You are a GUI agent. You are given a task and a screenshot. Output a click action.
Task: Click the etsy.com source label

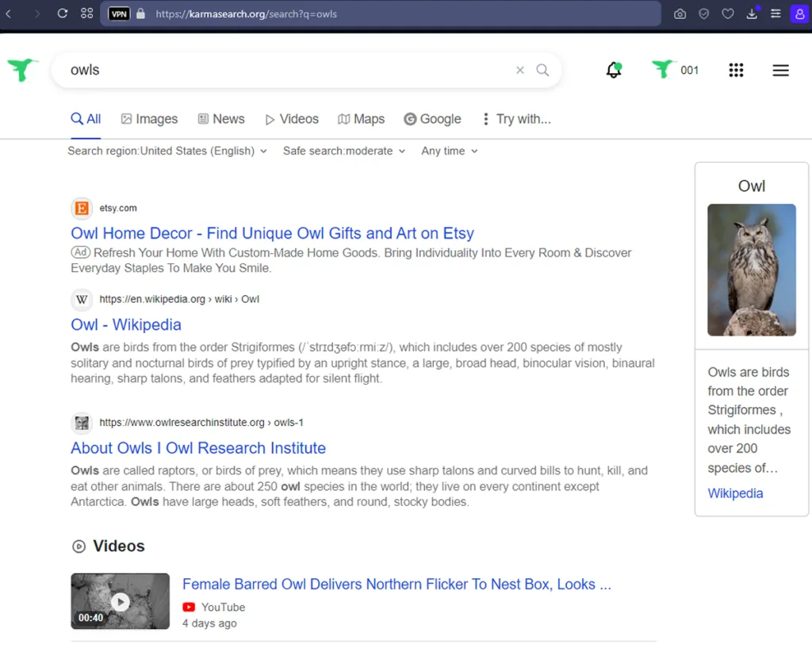coord(118,209)
